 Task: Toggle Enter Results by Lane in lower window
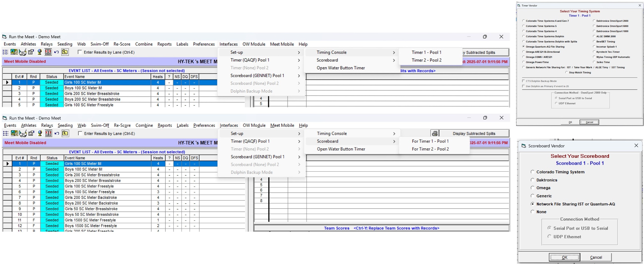(x=80, y=133)
